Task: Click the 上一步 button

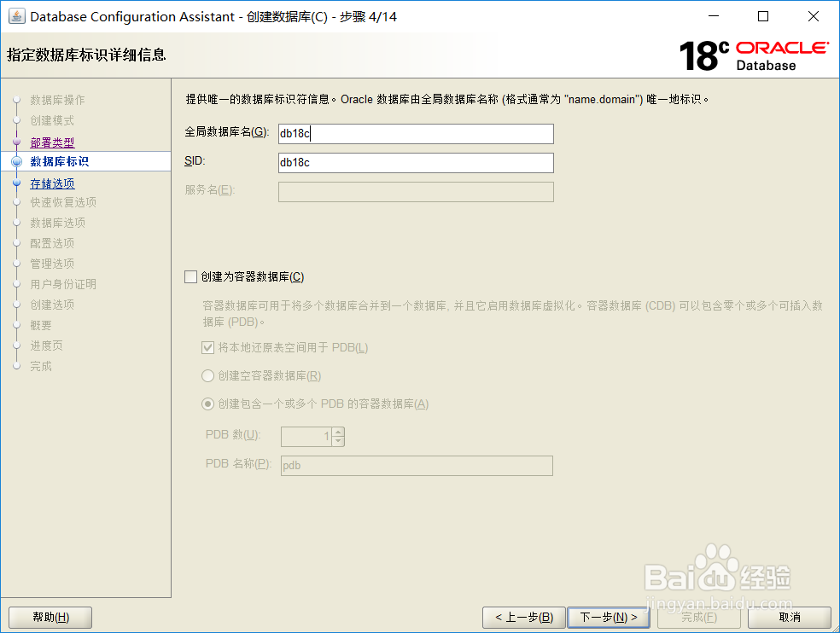Action: pos(523,617)
